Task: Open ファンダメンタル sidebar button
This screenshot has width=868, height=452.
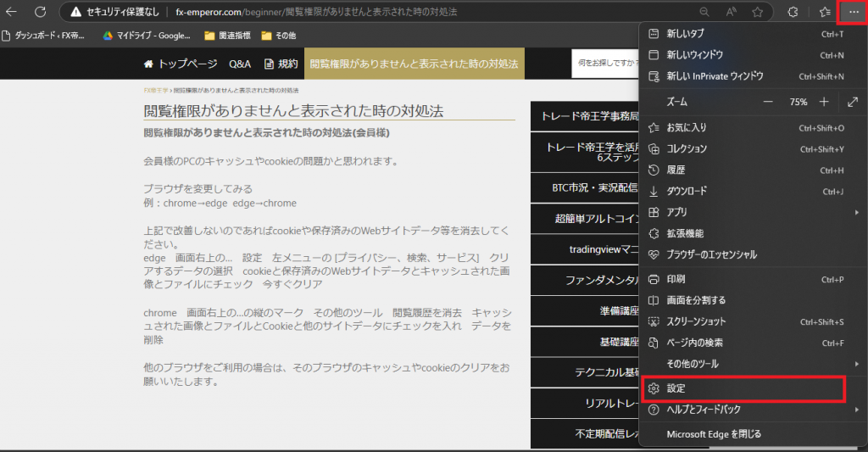Action: click(585, 281)
